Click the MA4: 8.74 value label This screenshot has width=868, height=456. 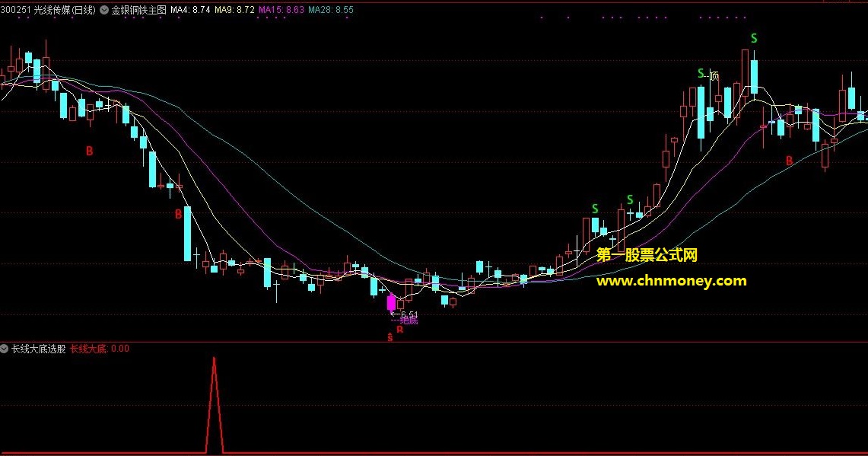[x=190, y=10]
